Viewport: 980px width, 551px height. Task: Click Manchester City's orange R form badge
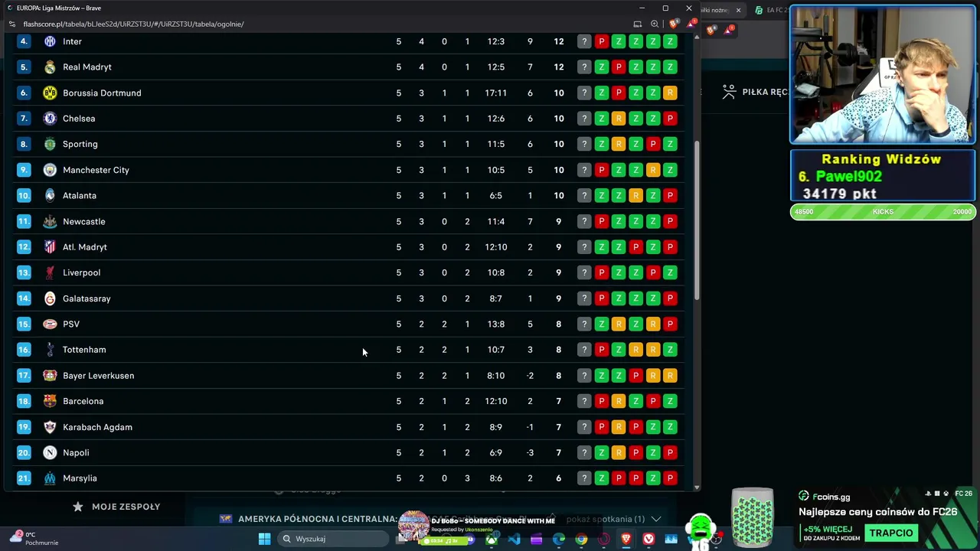[653, 170]
